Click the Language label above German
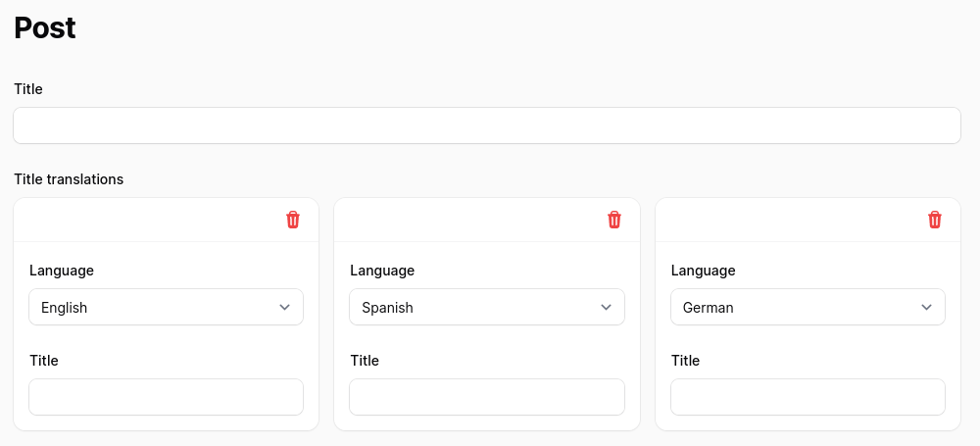Image resolution: width=980 pixels, height=446 pixels. coord(703,271)
